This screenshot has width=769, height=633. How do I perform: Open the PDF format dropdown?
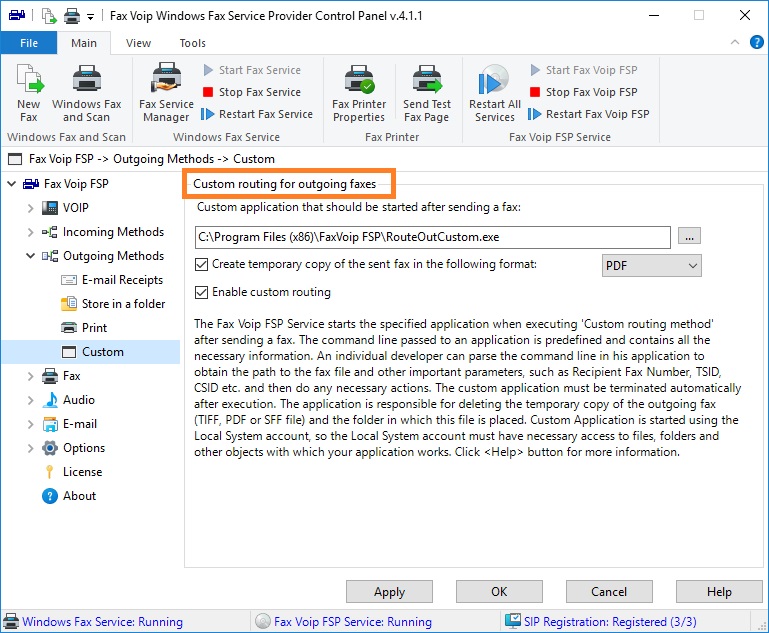pos(652,266)
